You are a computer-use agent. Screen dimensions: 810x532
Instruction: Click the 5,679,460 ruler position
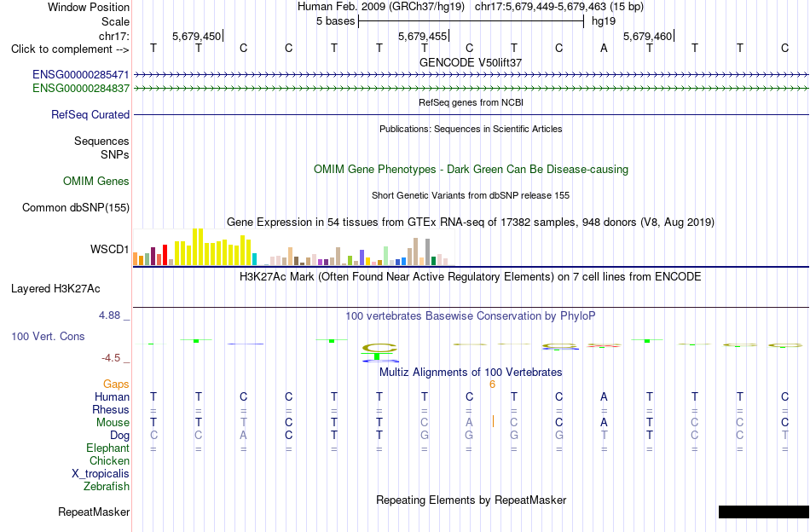[647, 36]
